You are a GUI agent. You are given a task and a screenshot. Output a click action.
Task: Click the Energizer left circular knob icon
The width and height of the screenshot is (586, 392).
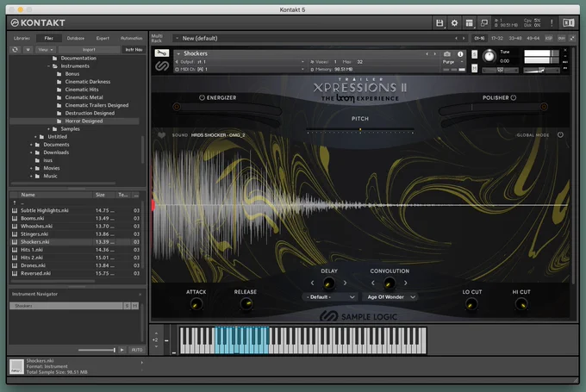click(x=177, y=107)
